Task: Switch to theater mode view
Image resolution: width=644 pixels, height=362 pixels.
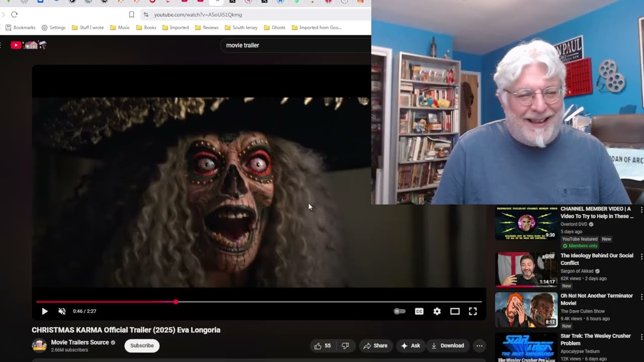Action: point(455,311)
